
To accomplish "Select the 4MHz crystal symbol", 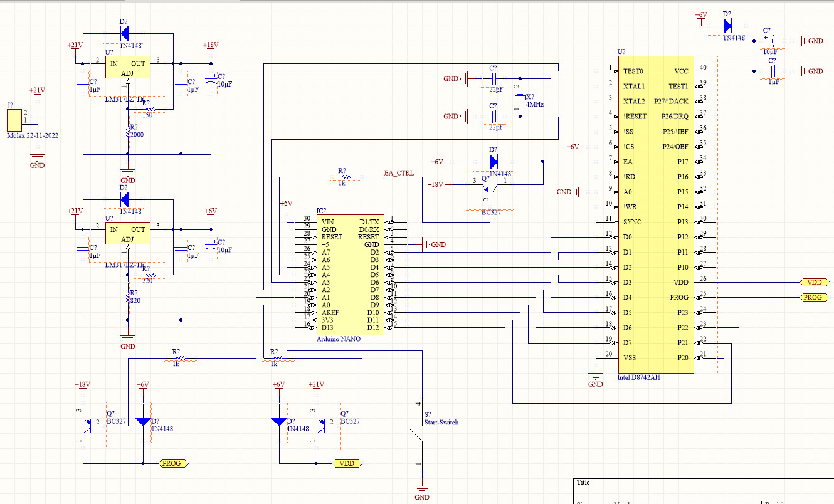I will tap(519, 97).
